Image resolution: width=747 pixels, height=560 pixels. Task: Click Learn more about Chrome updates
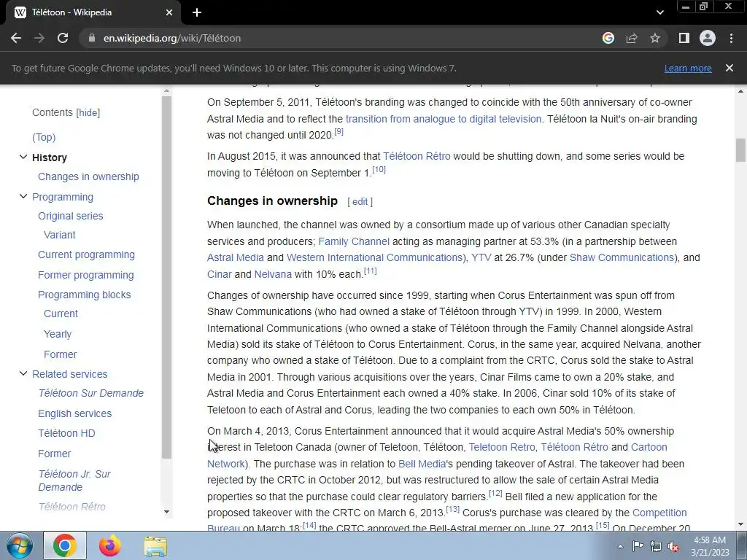(x=688, y=68)
